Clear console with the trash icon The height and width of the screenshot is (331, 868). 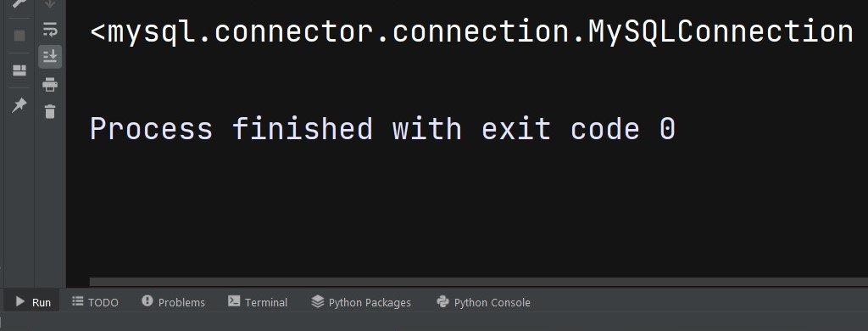50,111
